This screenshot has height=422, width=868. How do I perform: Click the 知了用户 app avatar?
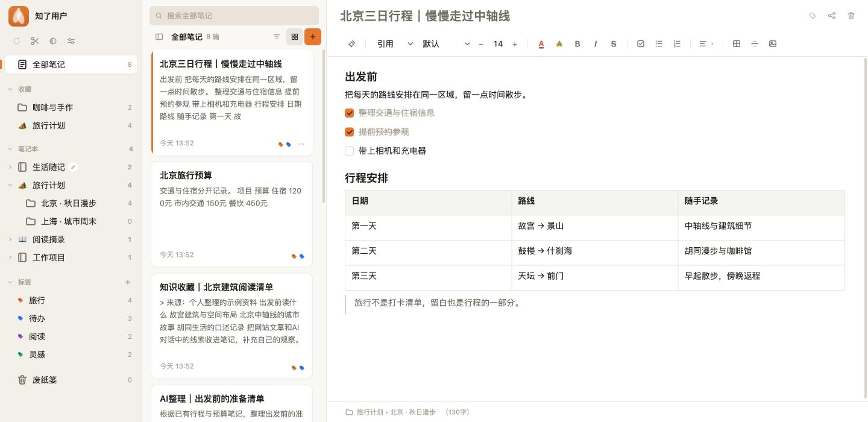tap(19, 16)
